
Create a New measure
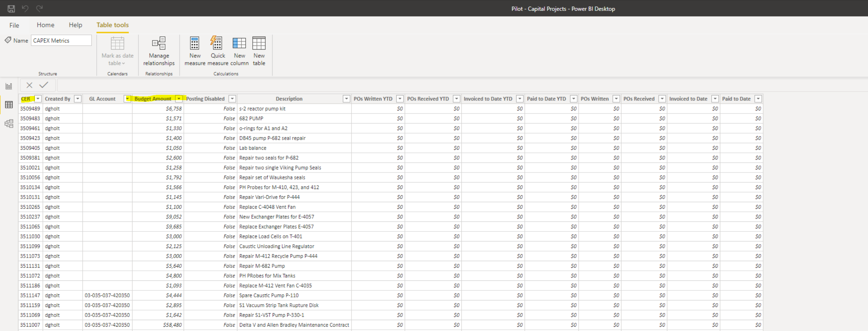point(195,51)
